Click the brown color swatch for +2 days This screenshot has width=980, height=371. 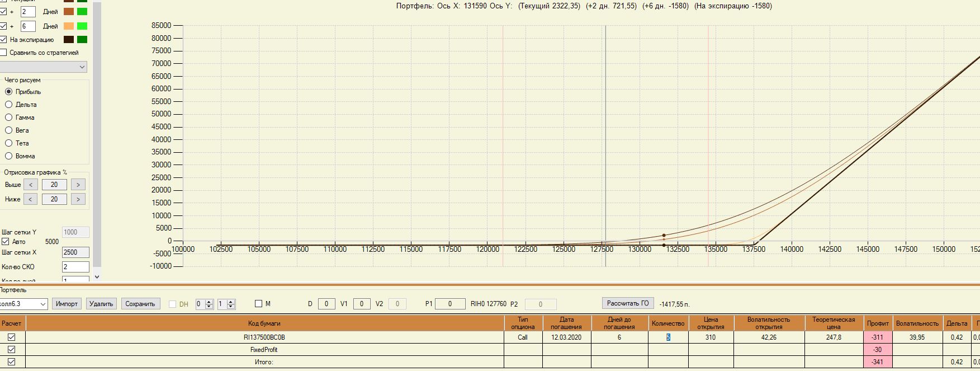[x=69, y=11]
